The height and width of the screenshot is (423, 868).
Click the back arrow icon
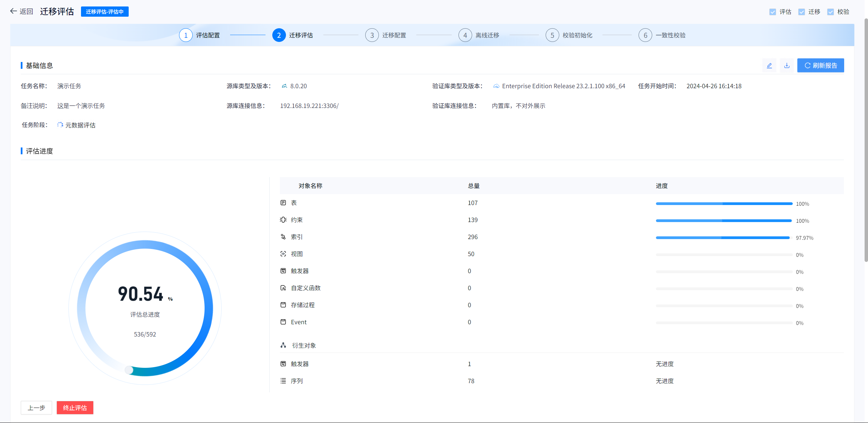pyautogui.click(x=13, y=11)
